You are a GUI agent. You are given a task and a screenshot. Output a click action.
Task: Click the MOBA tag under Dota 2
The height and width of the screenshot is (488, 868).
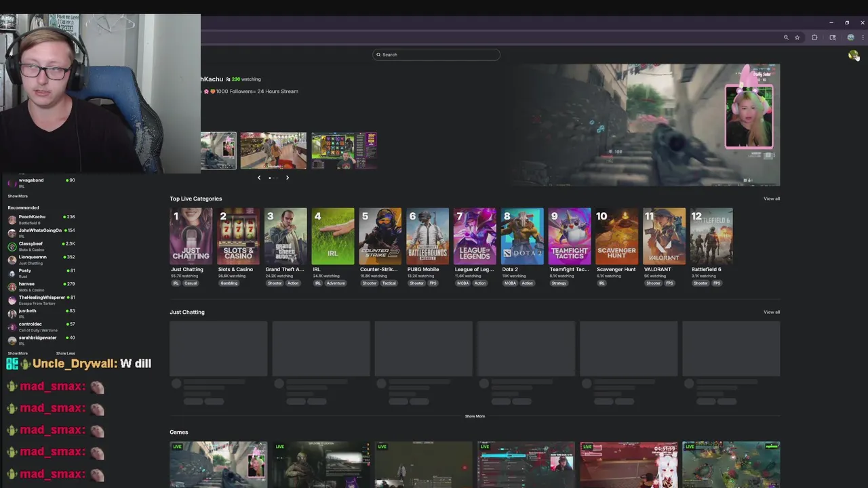coord(510,283)
